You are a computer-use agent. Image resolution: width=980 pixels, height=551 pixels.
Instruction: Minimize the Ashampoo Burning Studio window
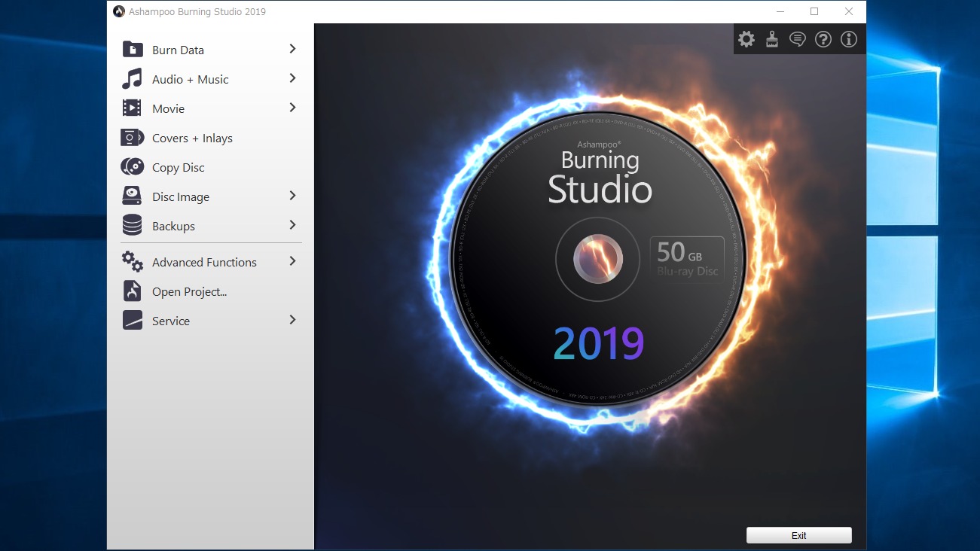(x=780, y=11)
